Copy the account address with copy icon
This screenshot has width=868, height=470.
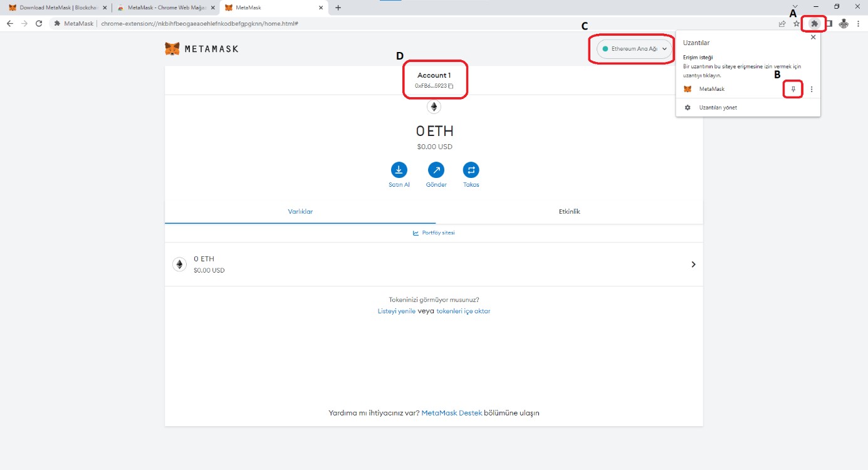click(x=451, y=86)
